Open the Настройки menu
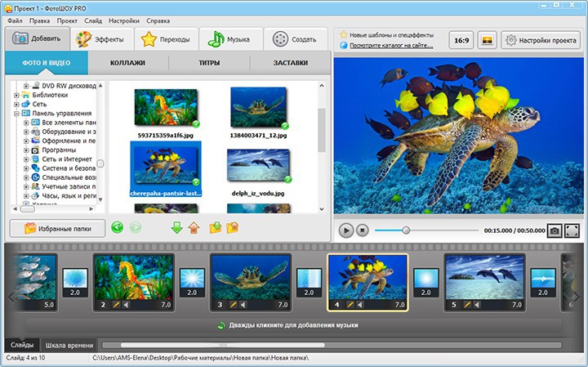588x367 pixels. point(124,20)
